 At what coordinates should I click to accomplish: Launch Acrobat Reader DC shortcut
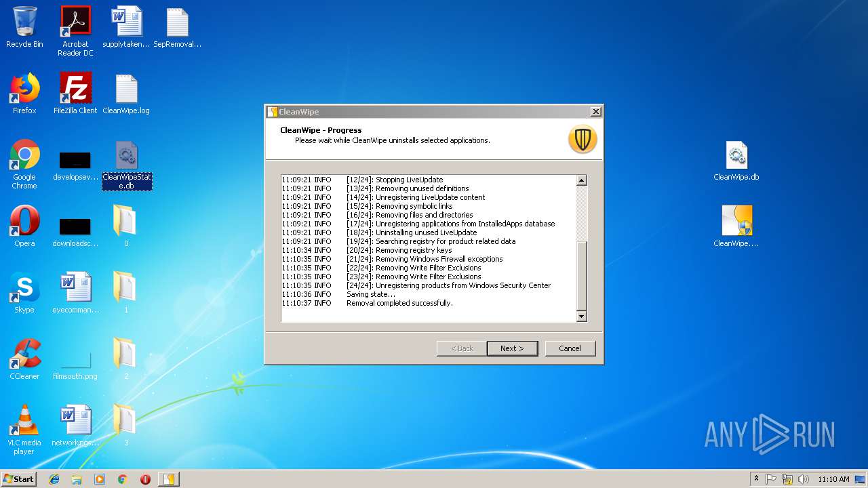pos(75,30)
